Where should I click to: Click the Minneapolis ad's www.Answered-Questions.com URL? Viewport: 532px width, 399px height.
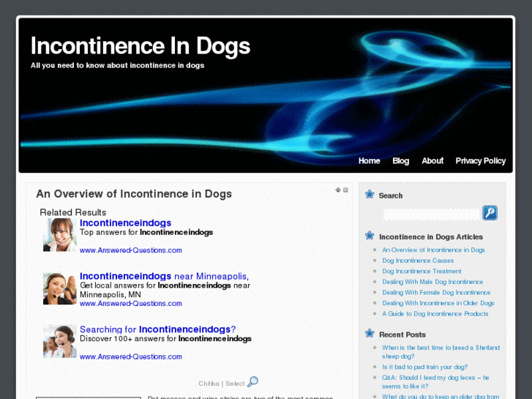point(131,304)
